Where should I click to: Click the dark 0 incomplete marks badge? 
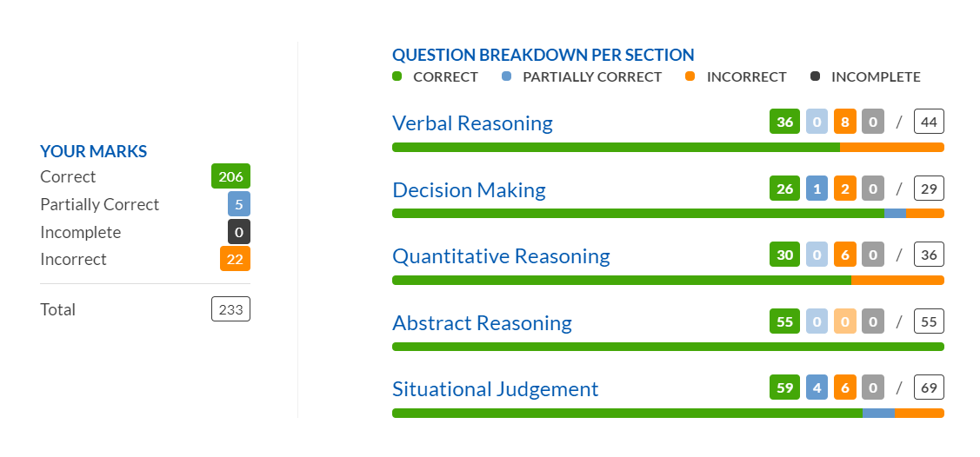coord(239,232)
